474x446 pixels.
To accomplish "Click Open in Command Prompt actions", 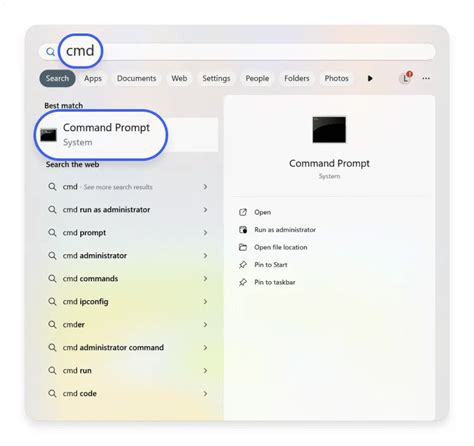I will [262, 212].
